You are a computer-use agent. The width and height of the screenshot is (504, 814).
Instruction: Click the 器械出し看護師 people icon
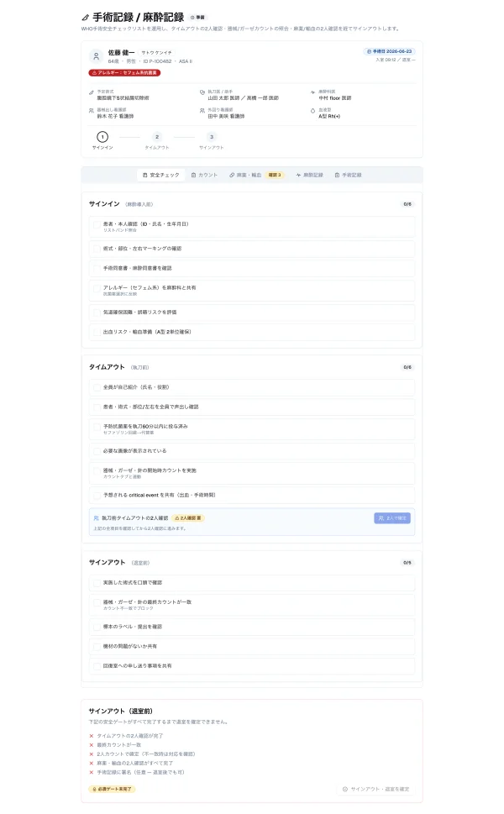92,111
